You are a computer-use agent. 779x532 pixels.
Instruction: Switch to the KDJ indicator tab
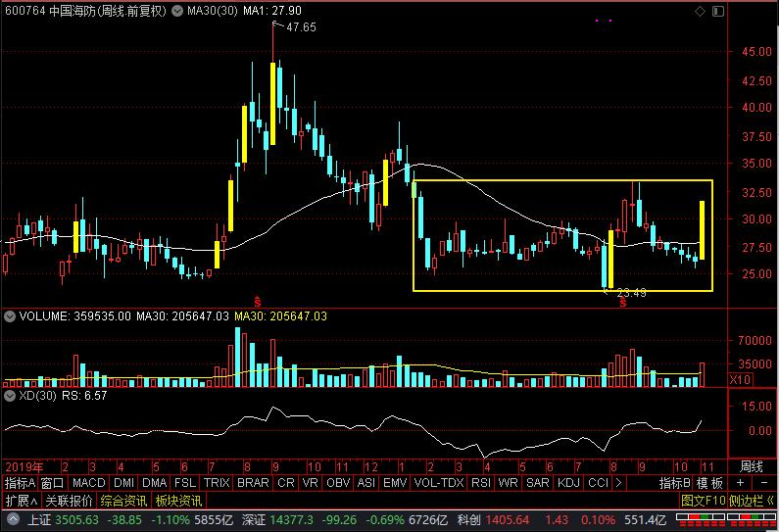coord(567,483)
